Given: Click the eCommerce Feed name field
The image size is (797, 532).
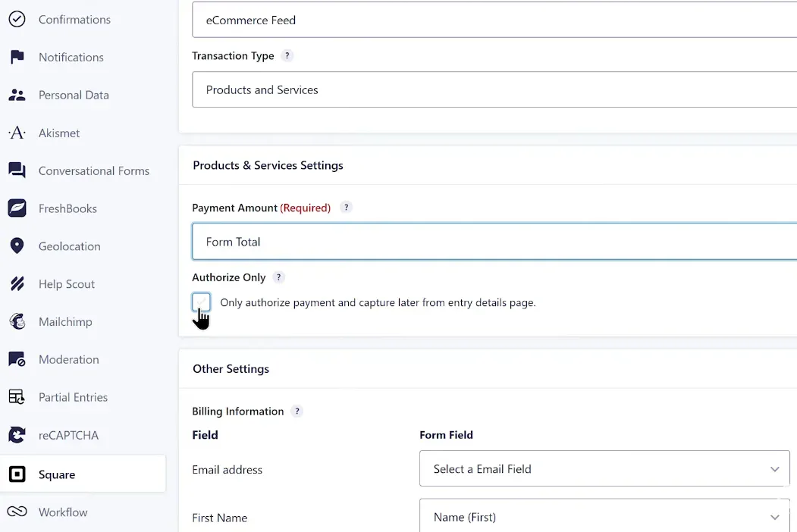Looking at the screenshot, I should 493,20.
